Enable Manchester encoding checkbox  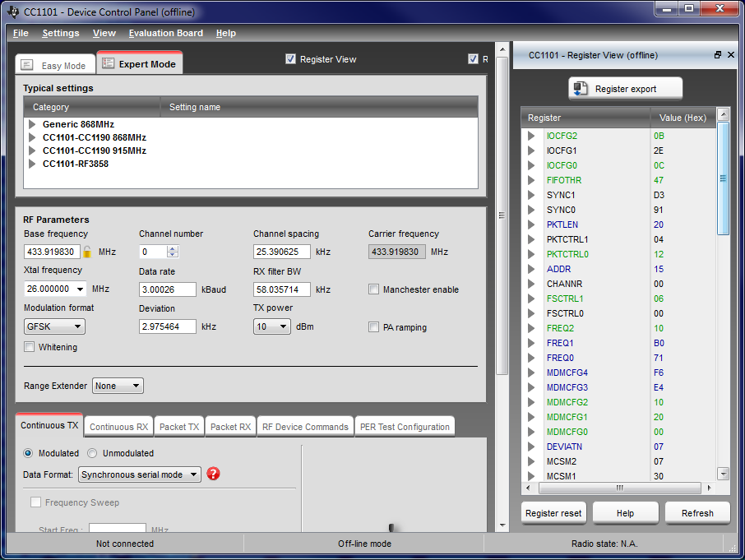[373, 289]
